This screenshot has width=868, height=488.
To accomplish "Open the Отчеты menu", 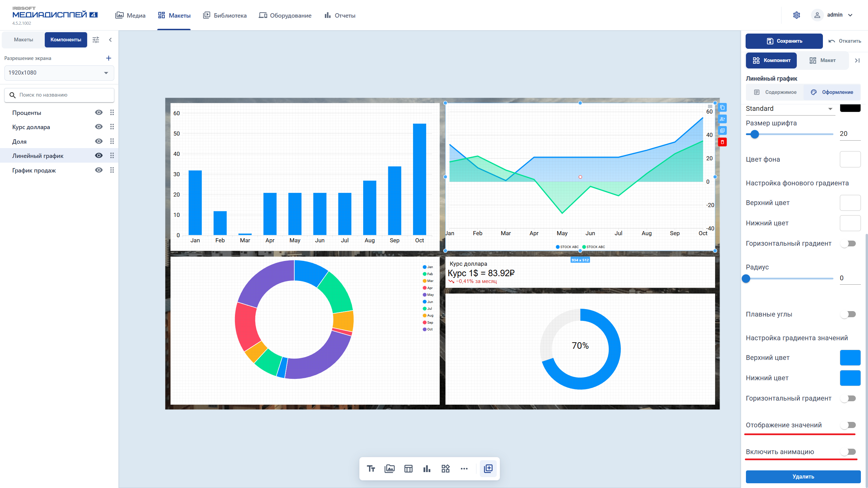I will (x=340, y=15).
